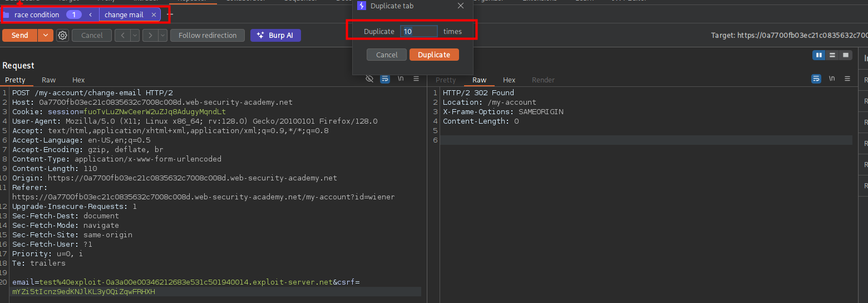The width and height of the screenshot is (868, 303).
Task: Toggle line wrap in response editor
Action: (x=816, y=79)
